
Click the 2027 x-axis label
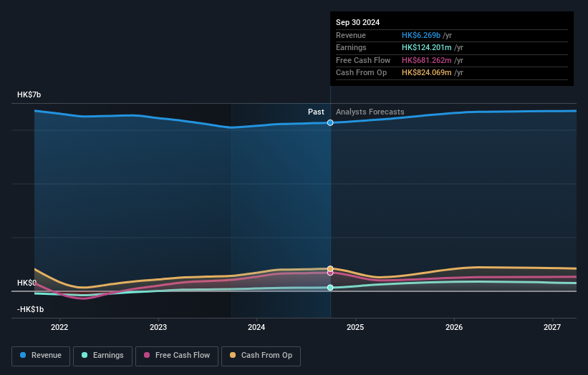click(x=552, y=327)
